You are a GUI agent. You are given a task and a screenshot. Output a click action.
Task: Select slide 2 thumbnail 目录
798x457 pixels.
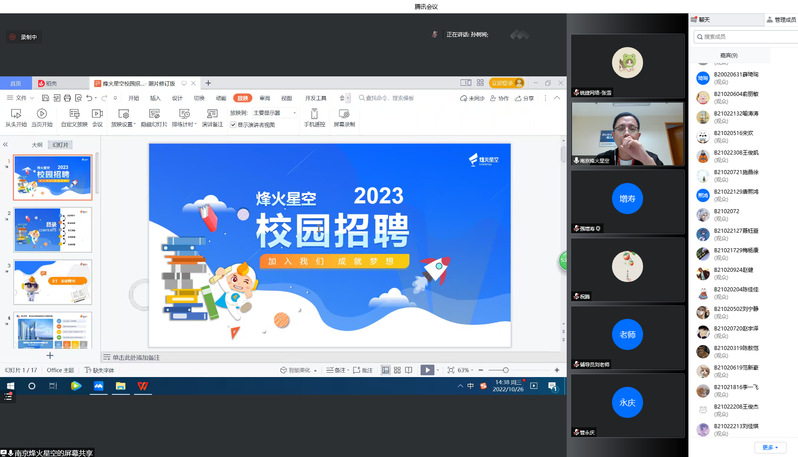[x=52, y=229]
